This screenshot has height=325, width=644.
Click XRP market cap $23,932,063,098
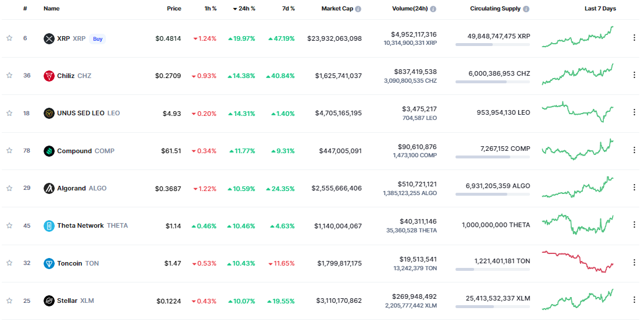tap(335, 38)
